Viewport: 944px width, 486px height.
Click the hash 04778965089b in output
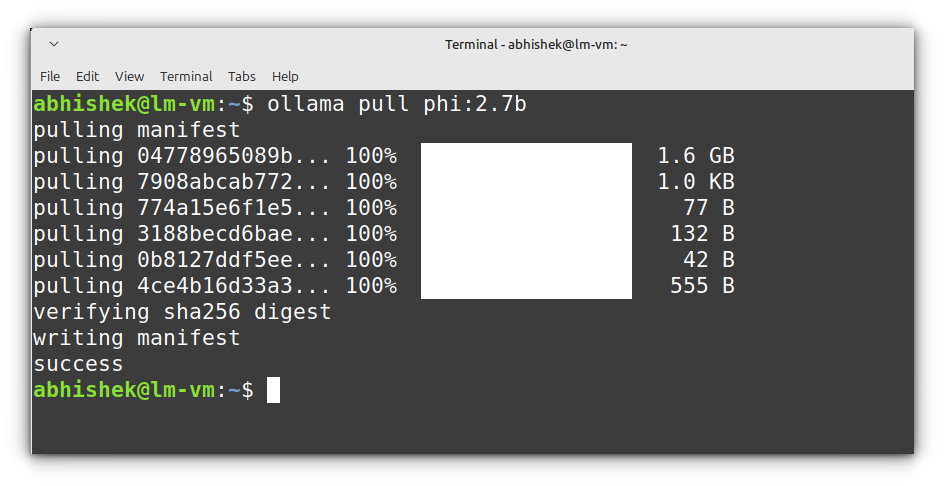point(208,156)
